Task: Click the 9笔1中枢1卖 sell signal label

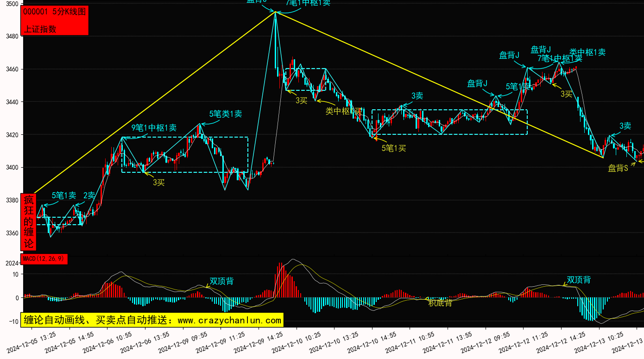Action: (x=154, y=128)
